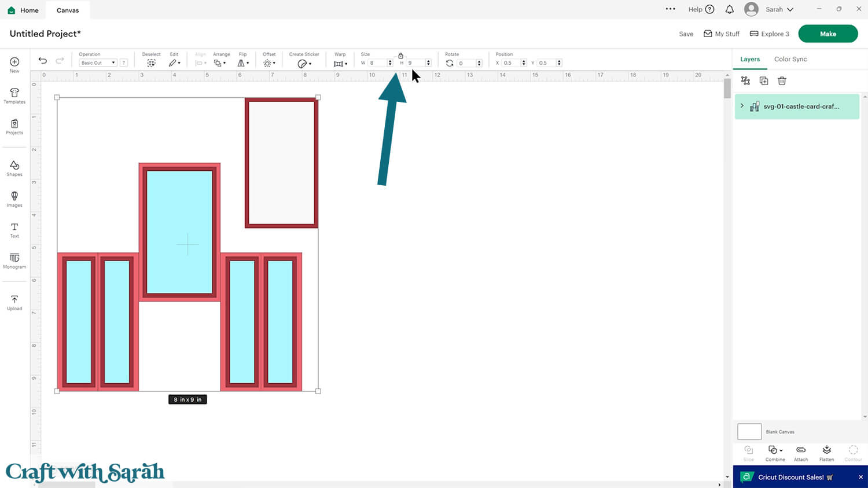868x488 pixels.
Task: Go to the Home tab
Action: [x=23, y=10]
